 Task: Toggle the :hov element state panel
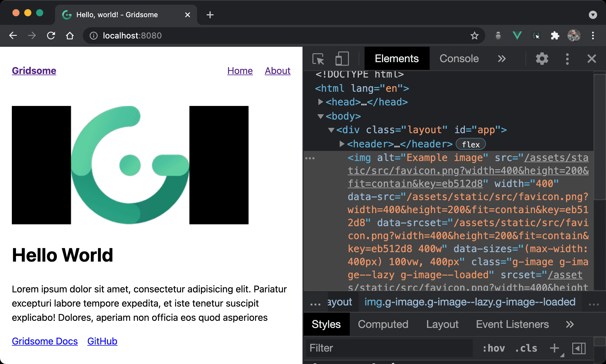coord(494,348)
